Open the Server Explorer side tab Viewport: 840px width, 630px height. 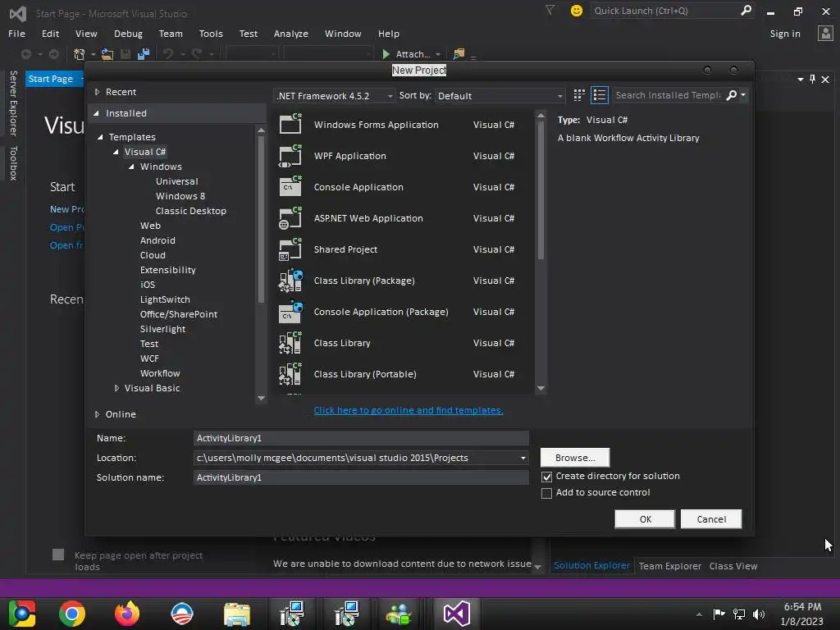point(13,103)
